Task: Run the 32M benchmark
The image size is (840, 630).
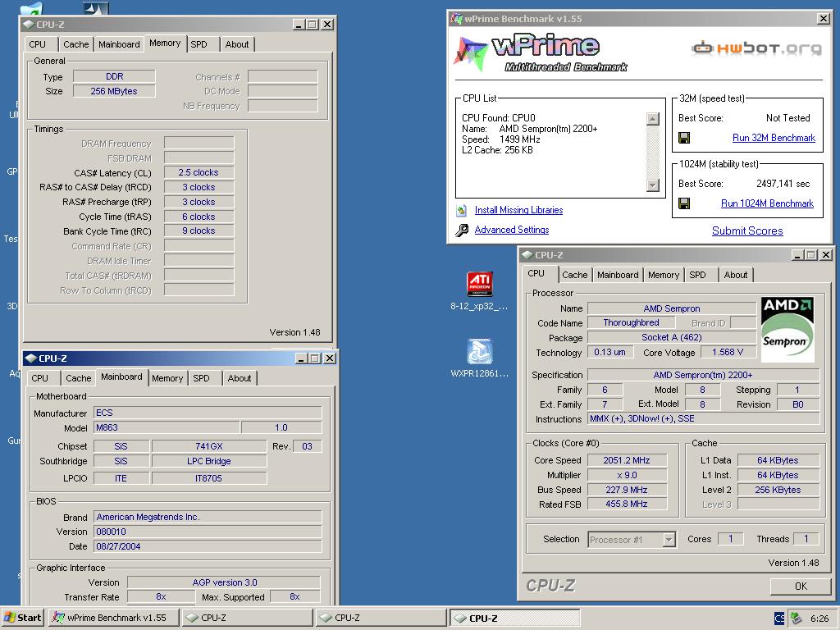Action: coord(774,138)
